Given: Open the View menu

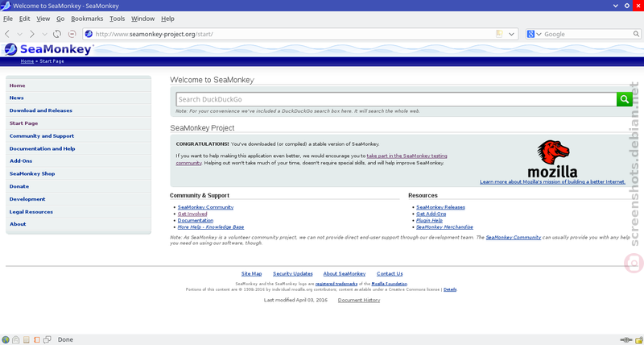Looking at the screenshot, I should tap(43, 19).
